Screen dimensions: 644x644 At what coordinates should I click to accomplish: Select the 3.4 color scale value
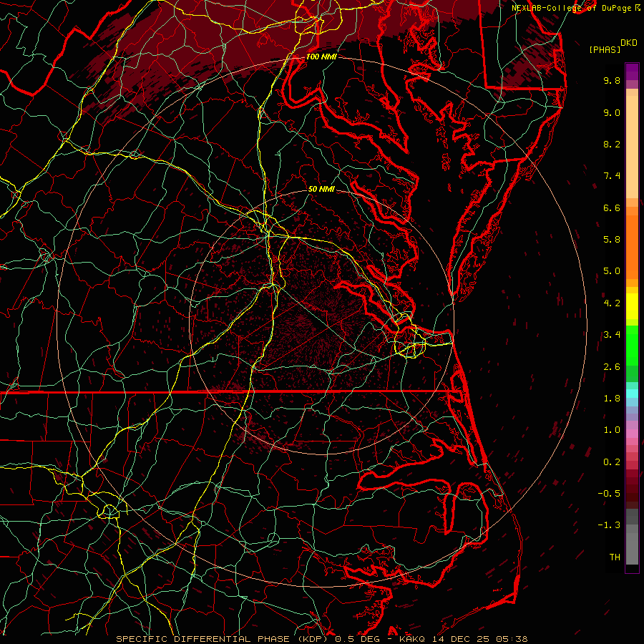pos(612,335)
